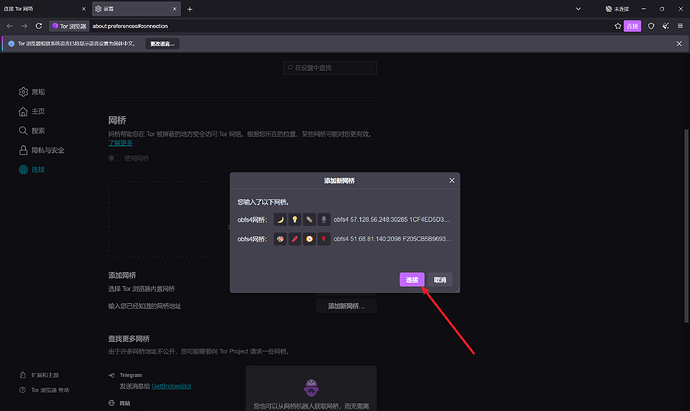
Task: Click the globe icon next to 网站
Action: (x=111, y=403)
